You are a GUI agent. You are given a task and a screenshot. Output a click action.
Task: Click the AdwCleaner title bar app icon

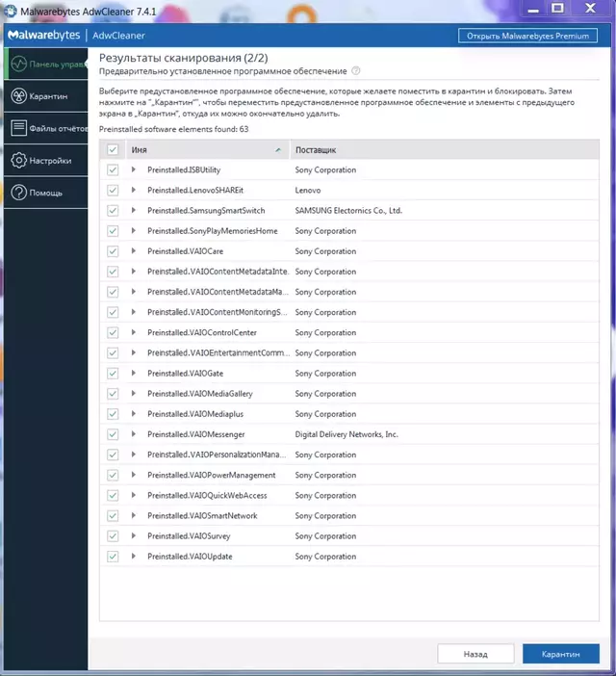[x=11, y=12]
